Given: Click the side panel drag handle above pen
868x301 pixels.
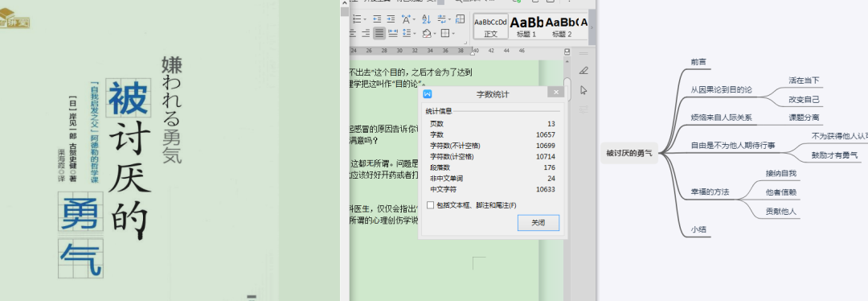Looking at the screenshot, I should [x=583, y=53].
